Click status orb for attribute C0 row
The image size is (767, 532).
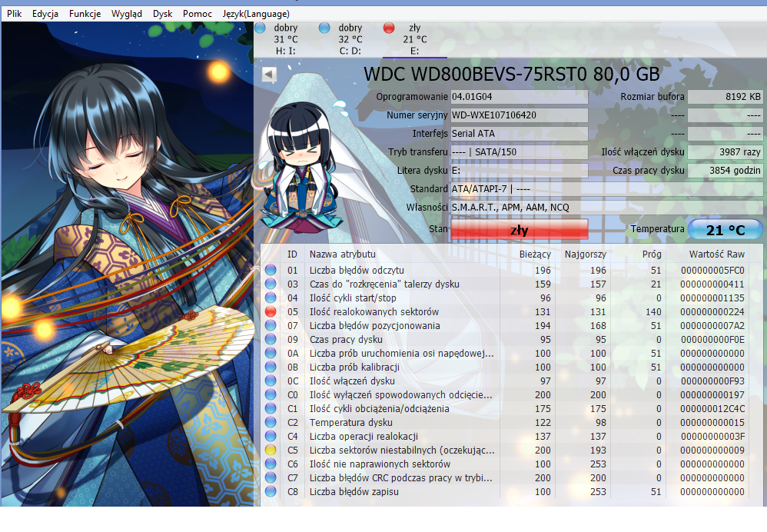(x=271, y=394)
